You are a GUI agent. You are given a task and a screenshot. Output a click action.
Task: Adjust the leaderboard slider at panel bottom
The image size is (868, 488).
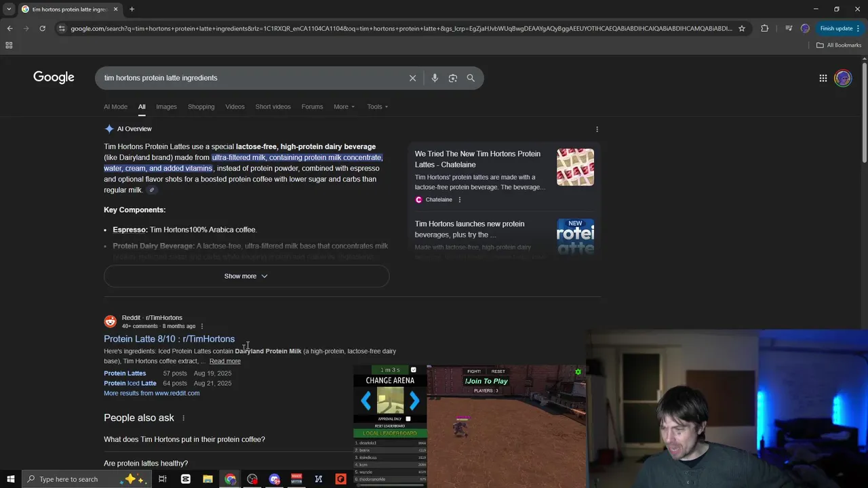[390, 485]
